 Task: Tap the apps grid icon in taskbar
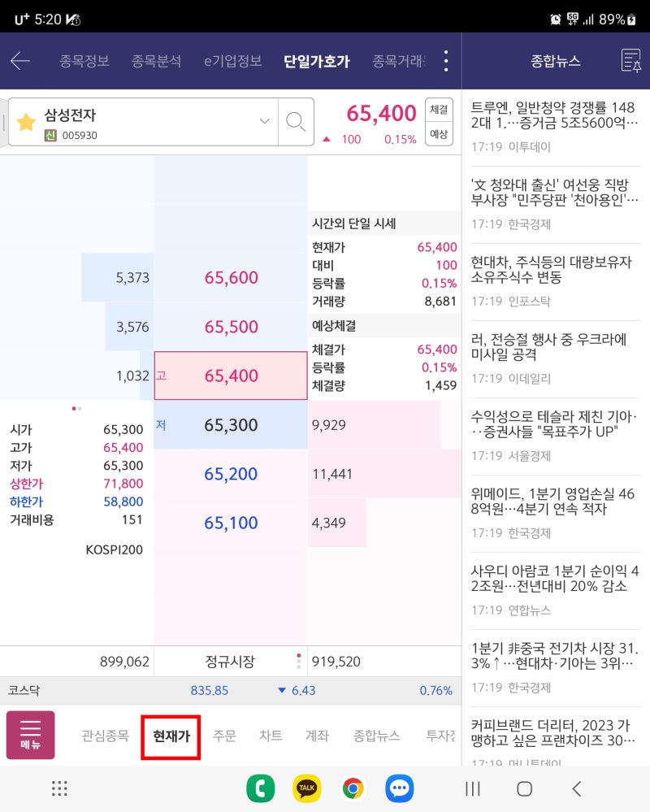pos(59,788)
